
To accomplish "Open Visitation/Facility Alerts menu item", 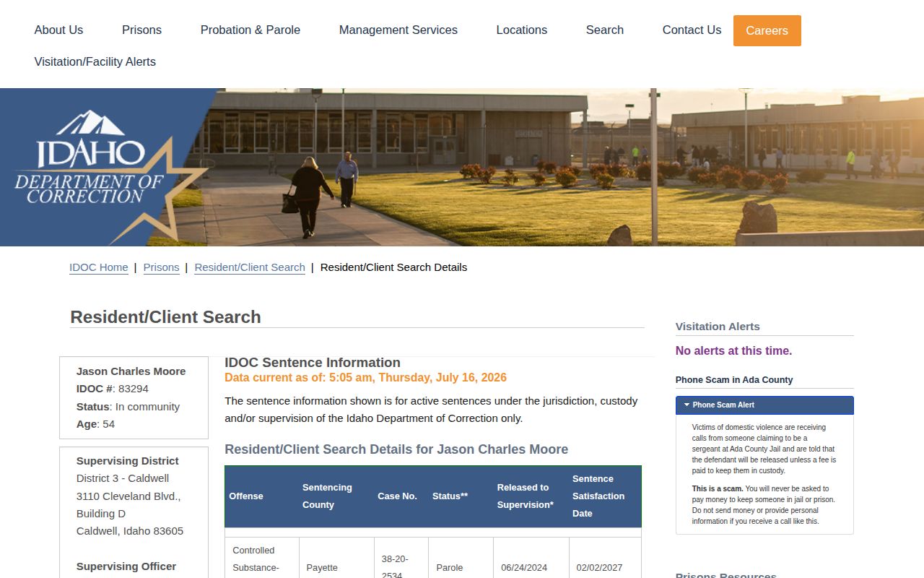I will tap(95, 62).
